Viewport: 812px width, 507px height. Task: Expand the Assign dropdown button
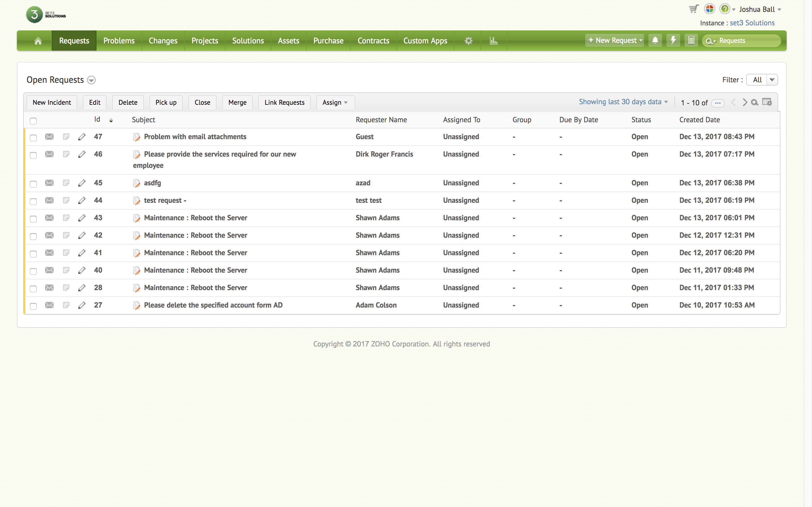[335, 103]
